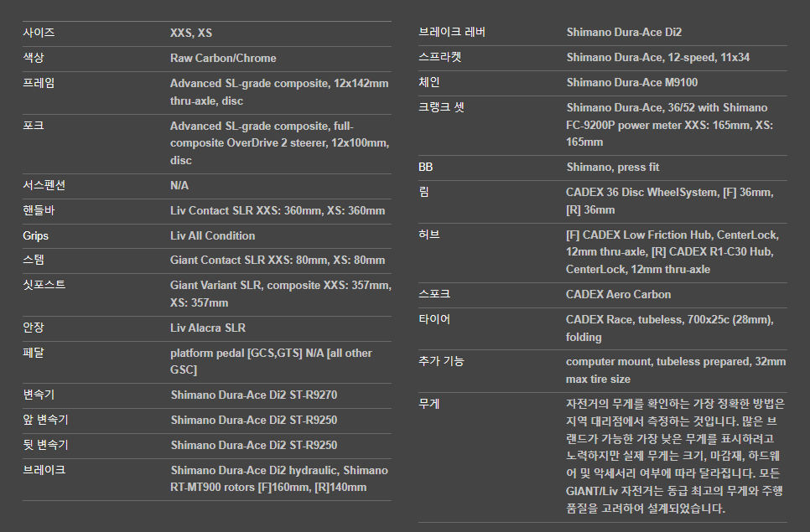This screenshot has height=532, width=810.
Task: Click the "뒷 변속기" spec label
Action: coord(45,445)
